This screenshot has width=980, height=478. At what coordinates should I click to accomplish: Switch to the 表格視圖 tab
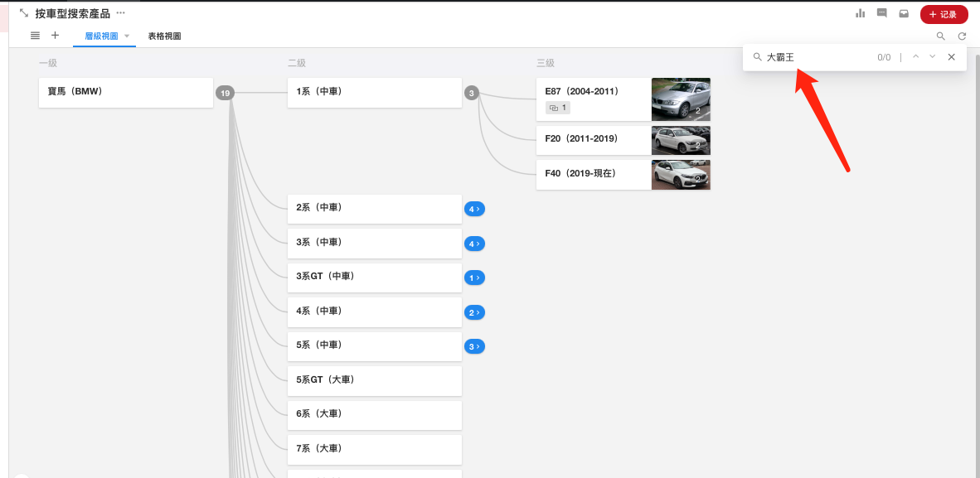[163, 36]
